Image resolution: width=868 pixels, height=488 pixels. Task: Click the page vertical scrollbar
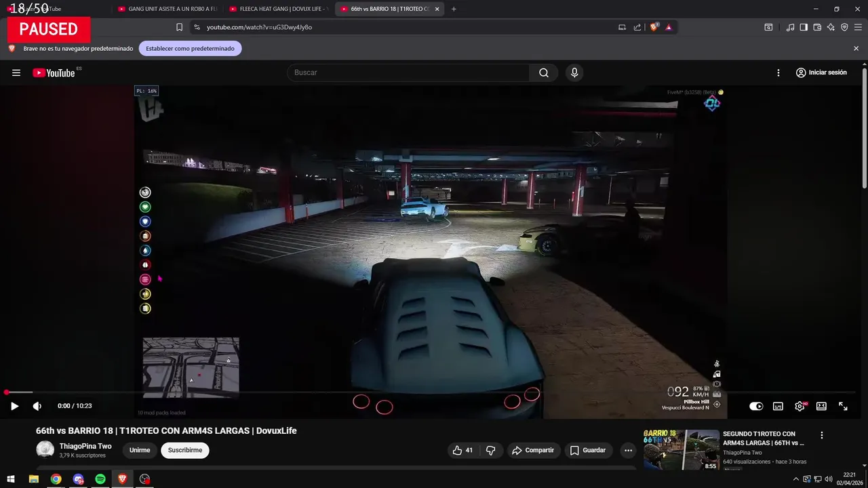point(864,129)
